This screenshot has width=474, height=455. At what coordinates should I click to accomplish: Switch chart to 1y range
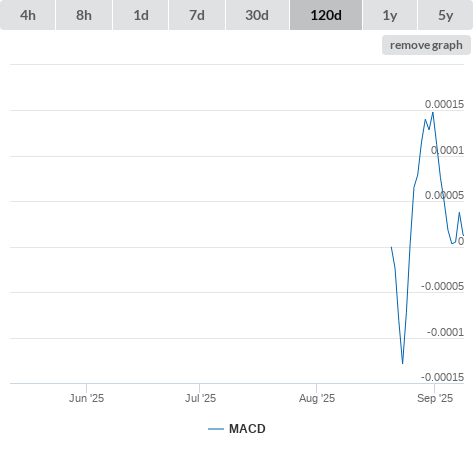[390, 15]
